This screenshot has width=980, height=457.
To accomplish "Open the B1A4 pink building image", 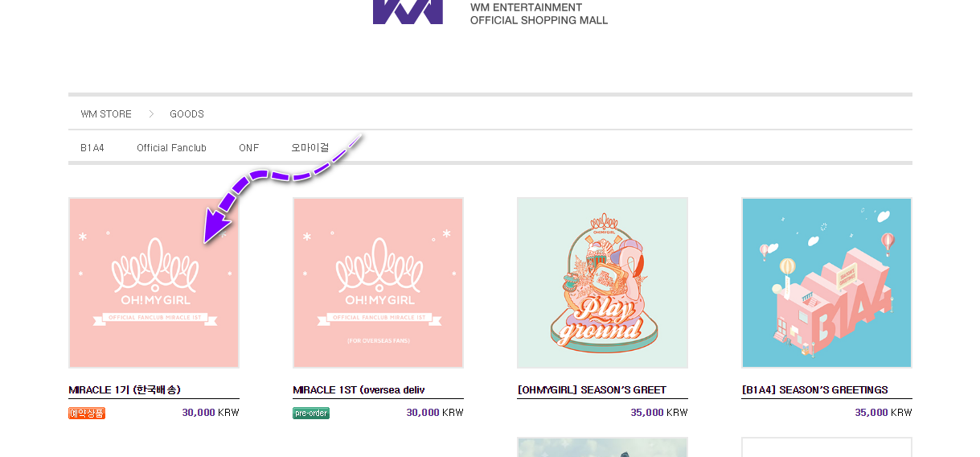I will click(826, 282).
